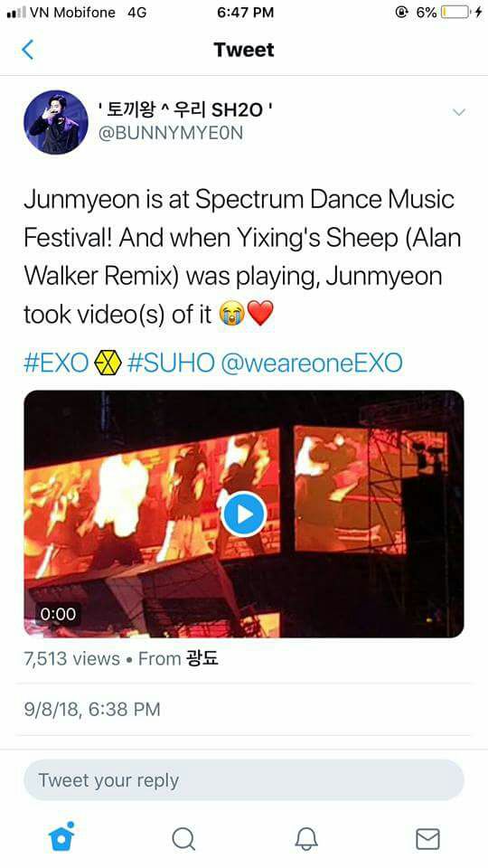This screenshot has width=488, height=868.
Task: Tap the cellular signal bars icon
Action: tap(15, 12)
